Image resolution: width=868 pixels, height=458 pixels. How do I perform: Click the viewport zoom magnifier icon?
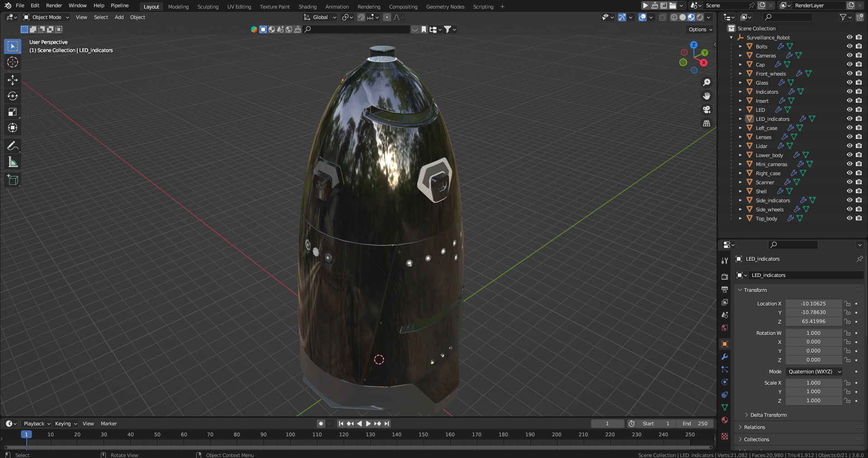707,82
